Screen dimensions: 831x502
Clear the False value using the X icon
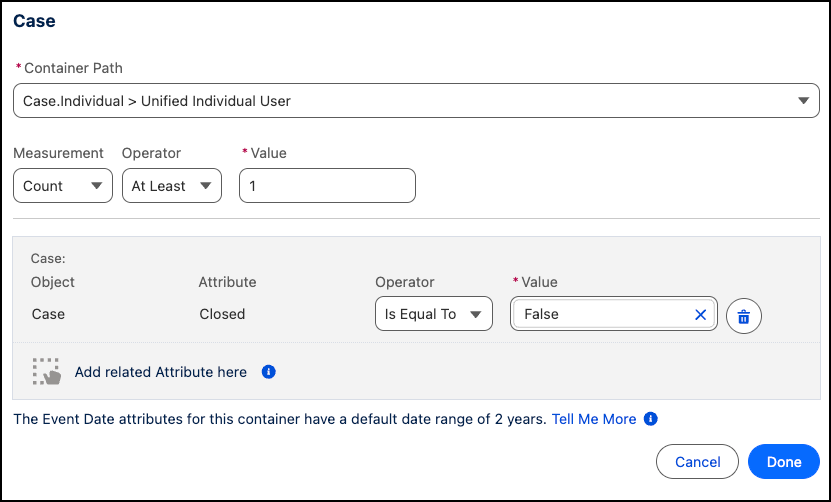pyautogui.click(x=700, y=315)
